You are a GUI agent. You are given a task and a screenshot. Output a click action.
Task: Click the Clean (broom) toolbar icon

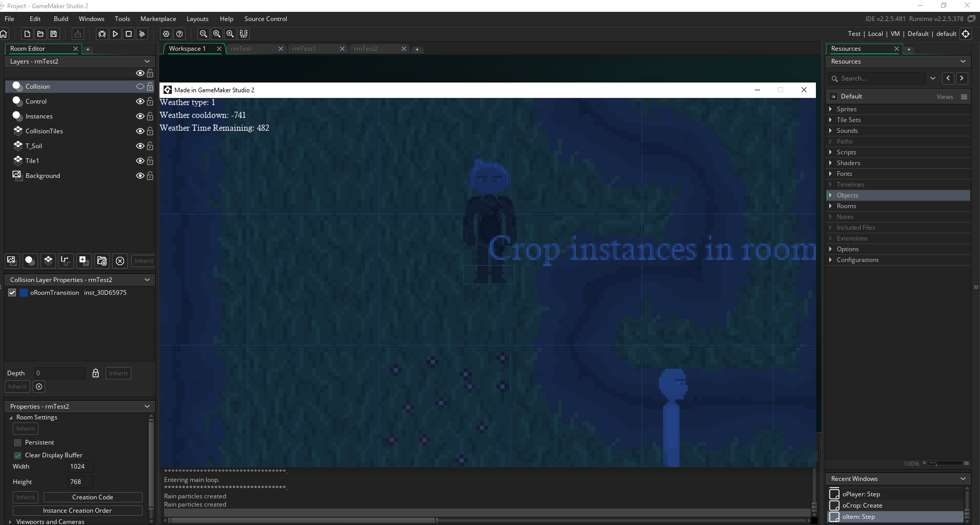(x=142, y=34)
